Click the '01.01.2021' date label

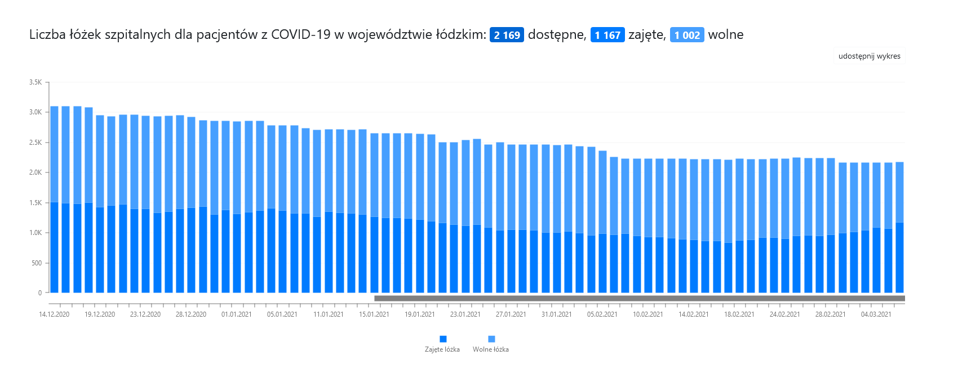click(237, 314)
